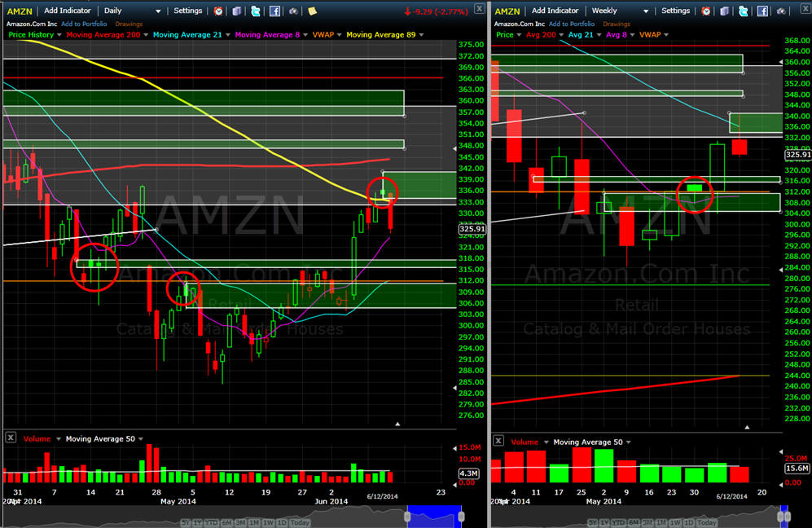Select 1W range in Weekly chart
The image size is (812, 528).
click(675, 522)
